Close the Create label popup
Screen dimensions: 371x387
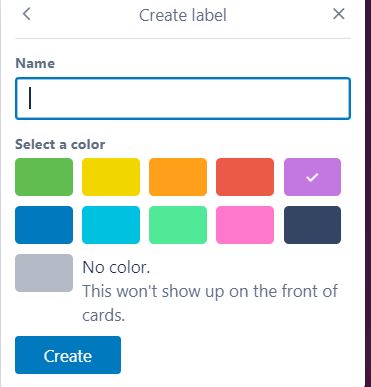click(339, 14)
